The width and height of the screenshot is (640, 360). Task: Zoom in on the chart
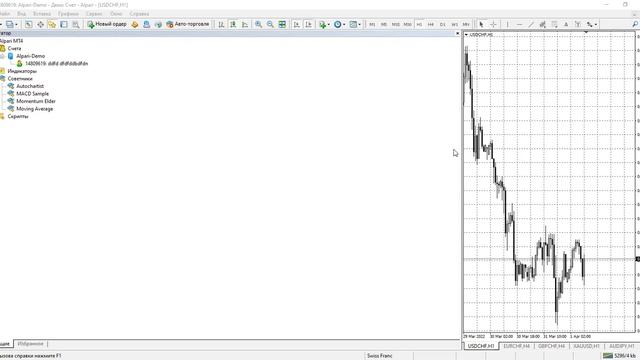258,24
